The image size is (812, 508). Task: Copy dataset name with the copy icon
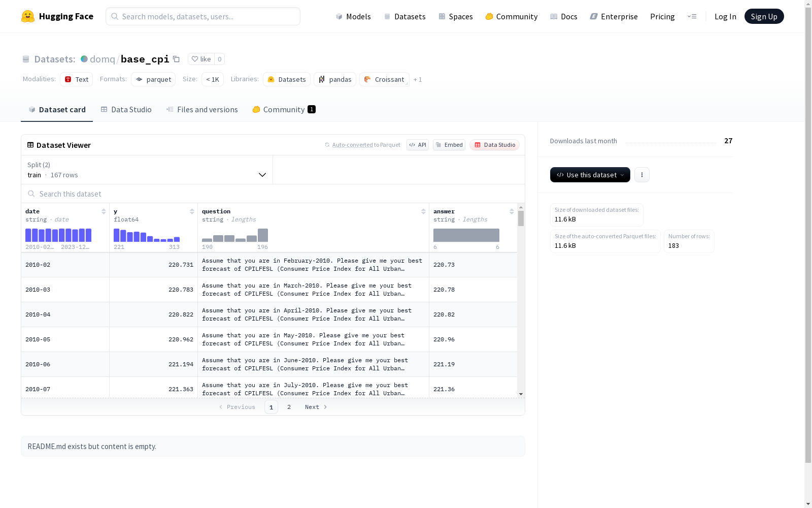coord(176,59)
